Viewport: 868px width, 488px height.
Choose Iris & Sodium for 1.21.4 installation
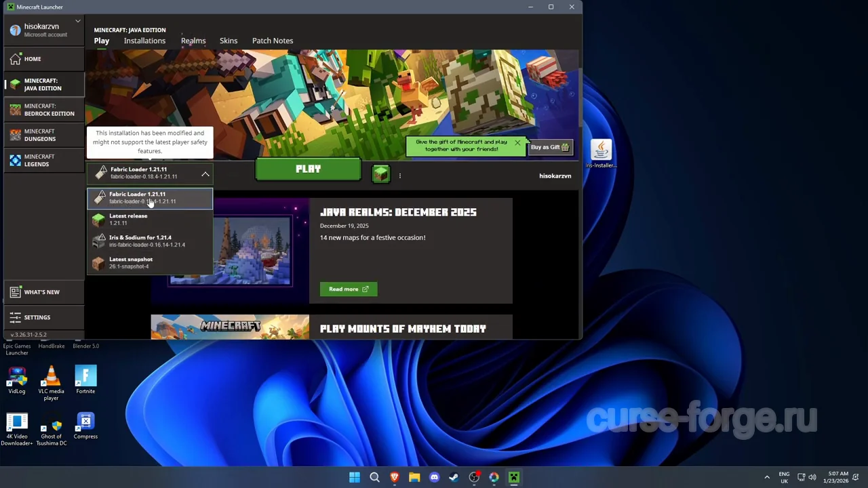point(150,241)
